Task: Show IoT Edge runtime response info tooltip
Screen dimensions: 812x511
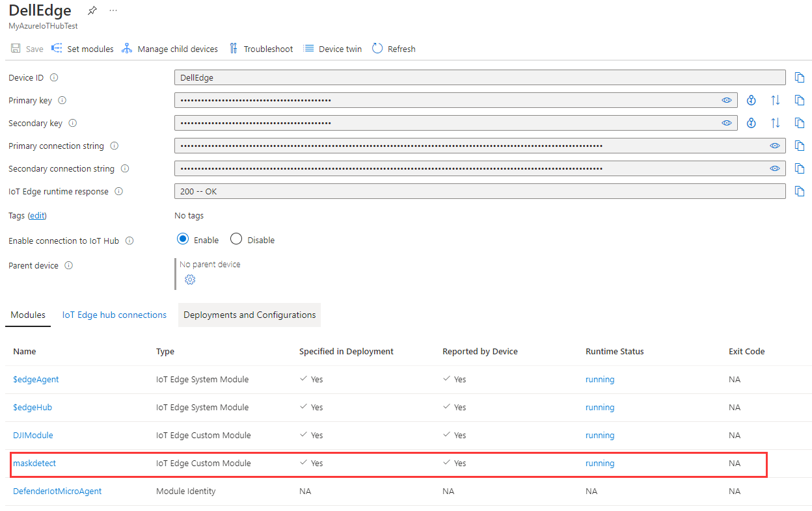Action: pos(119,191)
